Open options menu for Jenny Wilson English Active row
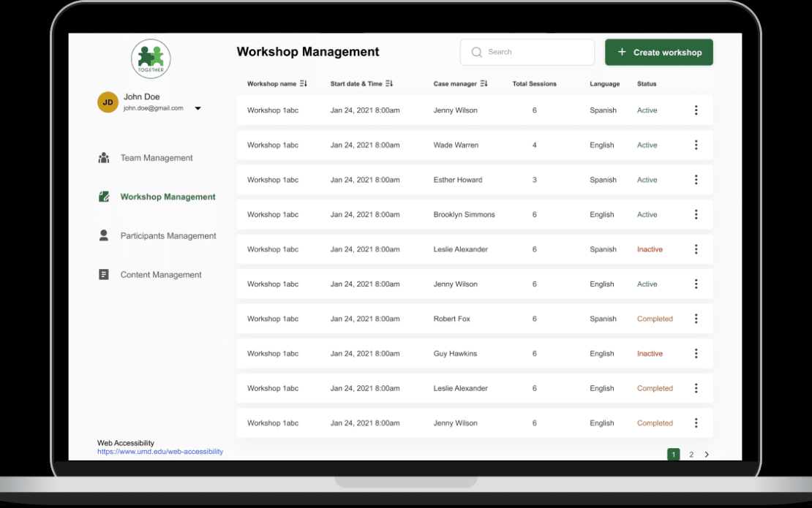 pos(696,284)
